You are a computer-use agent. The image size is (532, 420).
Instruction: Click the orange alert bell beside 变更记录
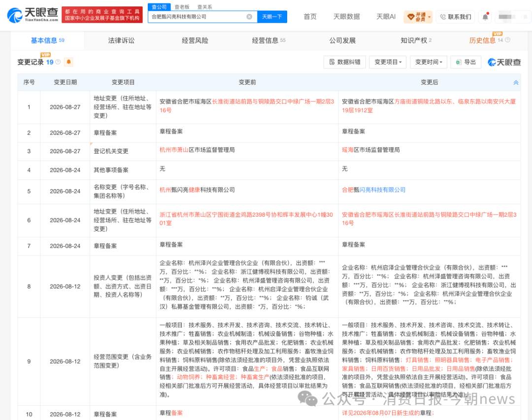point(68,62)
